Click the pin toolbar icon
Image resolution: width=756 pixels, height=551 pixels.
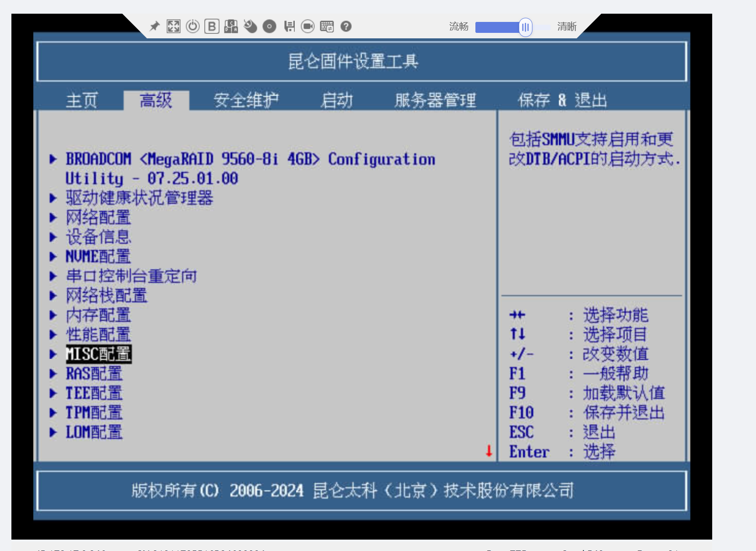155,26
